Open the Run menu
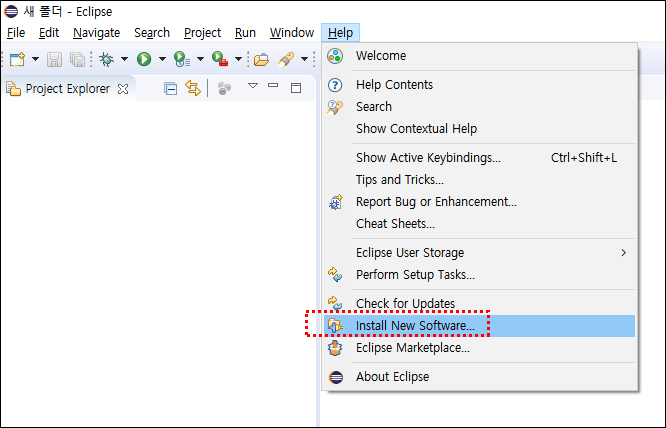666x428 pixels. [x=245, y=33]
